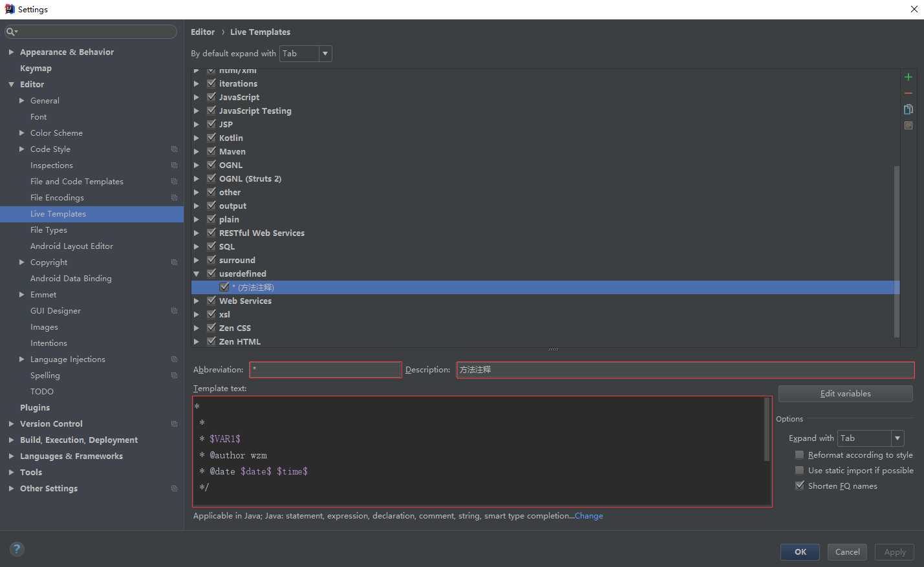Select the RESTful Web Services group
The width and height of the screenshot is (924, 567).
click(261, 233)
